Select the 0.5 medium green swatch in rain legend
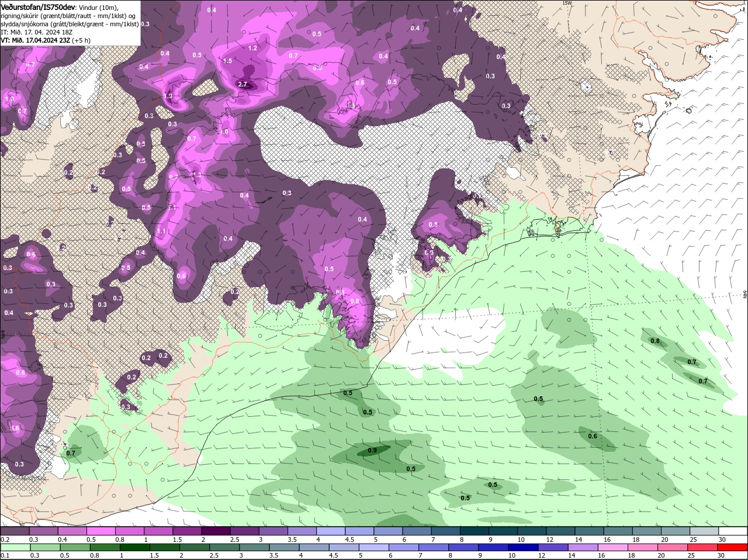This screenshot has height=560, width=748. tap(76, 548)
